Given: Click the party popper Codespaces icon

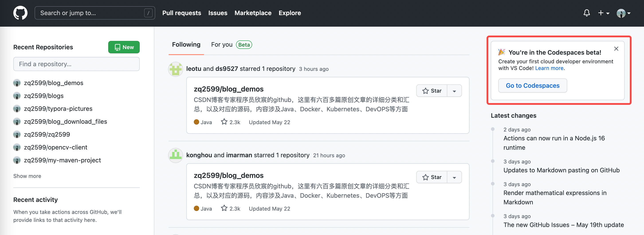Looking at the screenshot, I should click(x=501, y=52).
